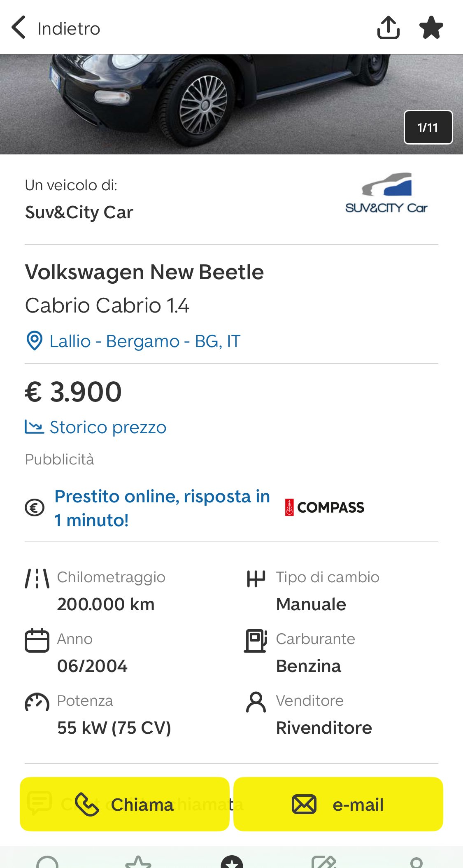
Task: Open dealer name Suv&City Car
Action: 79,212
